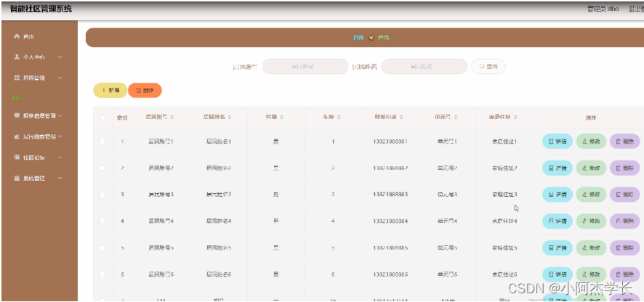Click 修改 for row 居民账号6
This screenshot has height=302, width=644.
pyautogui.click(x=591, y=274)
